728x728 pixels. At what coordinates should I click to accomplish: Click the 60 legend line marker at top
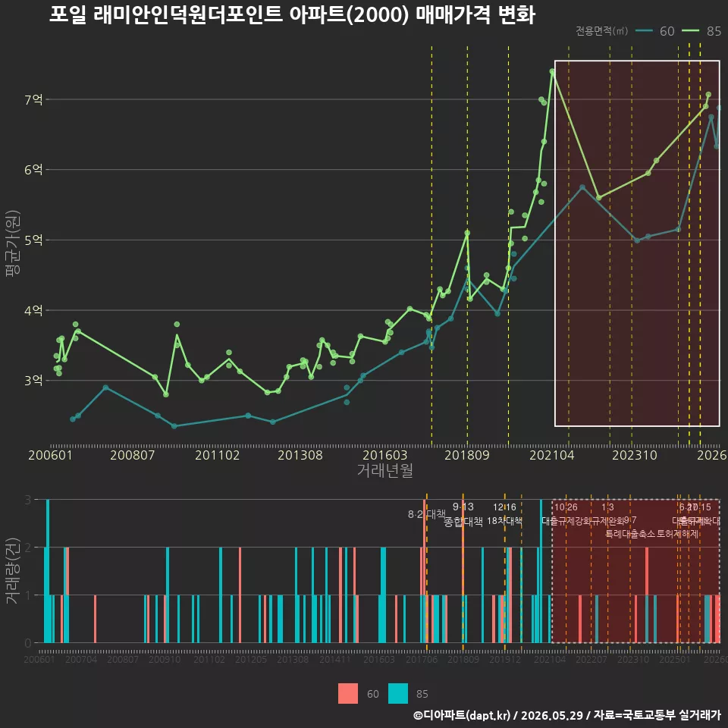click(x=644, y=30)
